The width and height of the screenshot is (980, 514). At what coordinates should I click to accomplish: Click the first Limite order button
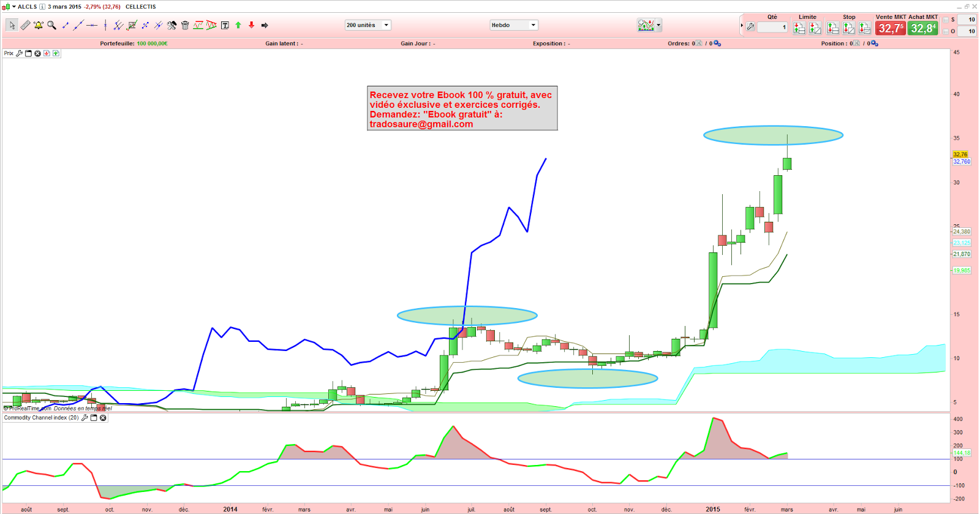point(799,28)
